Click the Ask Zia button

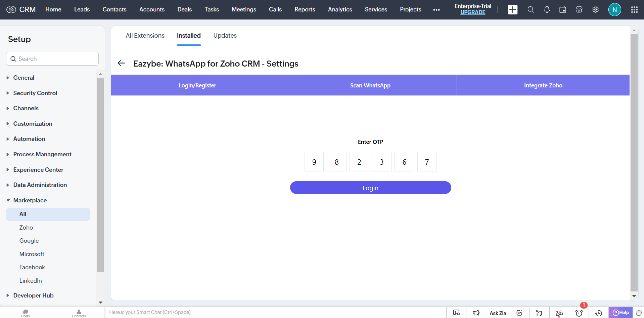pyautogui.click(x=498, y=313)
